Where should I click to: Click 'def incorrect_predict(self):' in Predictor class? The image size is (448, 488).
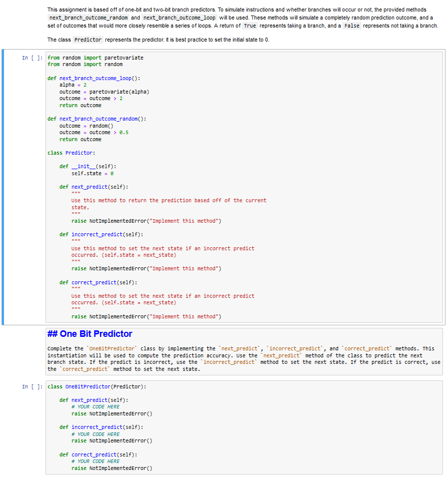[x=101, y=235]
